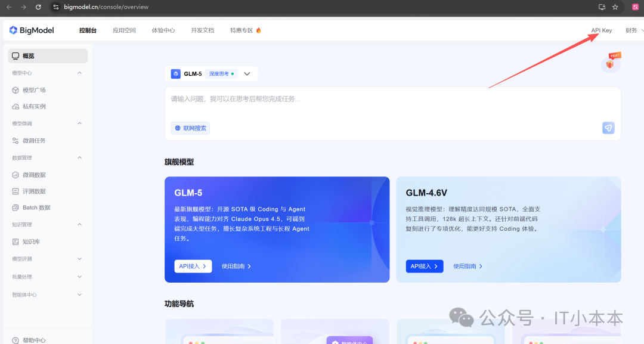
Task: Click the 旗舰模型 section heading
Action: click(x=179, y=162)
